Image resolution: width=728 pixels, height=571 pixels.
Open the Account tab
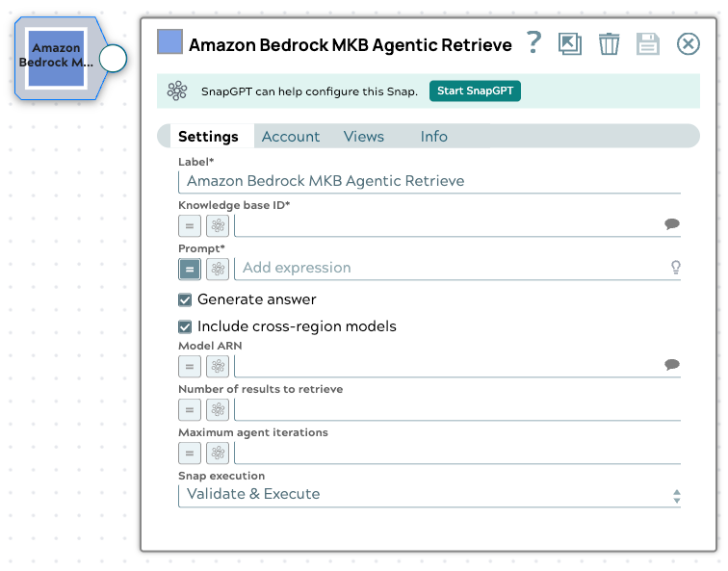[291, 137]
